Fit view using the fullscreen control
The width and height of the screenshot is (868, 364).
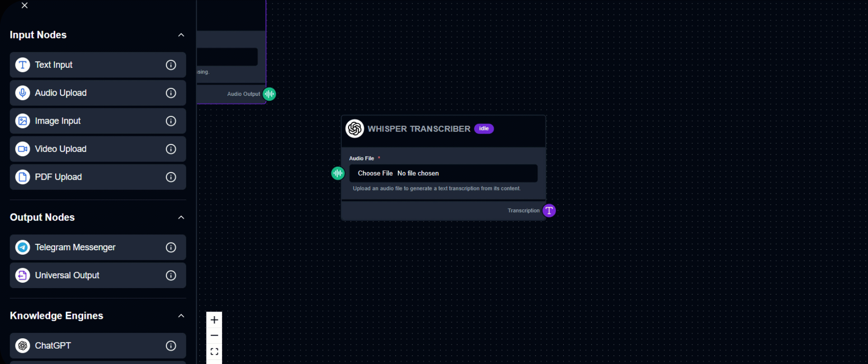click(x=214, y=351)
